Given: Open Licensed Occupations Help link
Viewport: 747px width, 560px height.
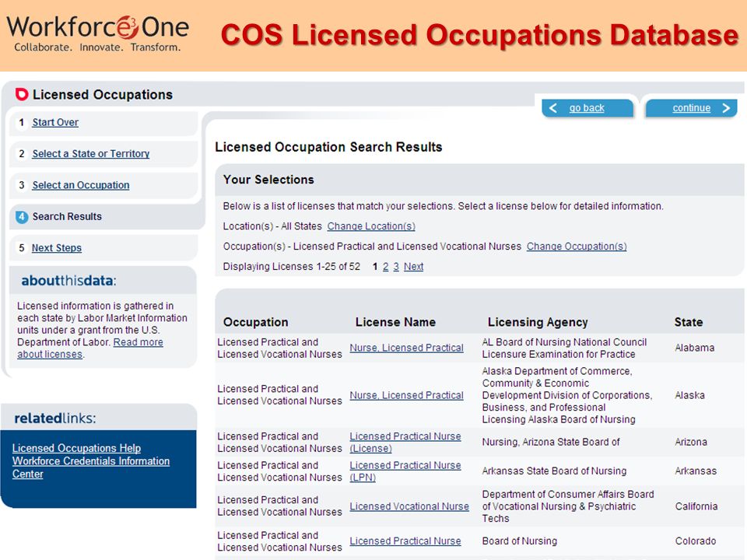Looking at the screenshot, I should tap(76, 448).
